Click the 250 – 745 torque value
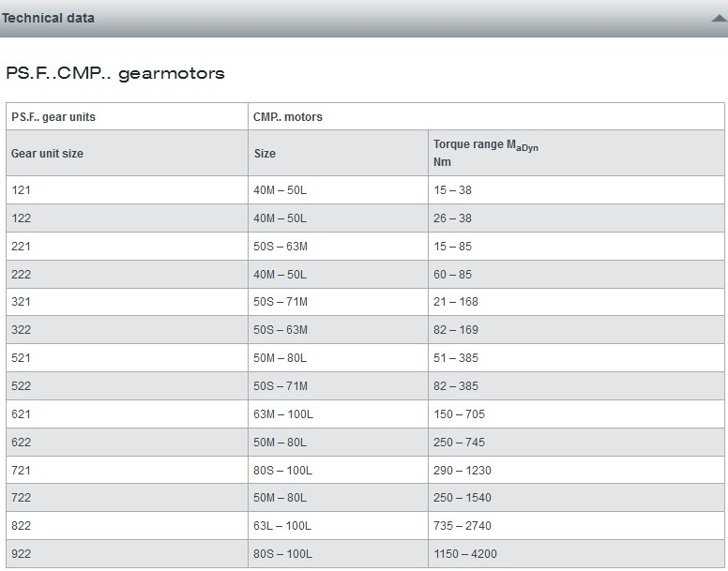 click(459, 442)
